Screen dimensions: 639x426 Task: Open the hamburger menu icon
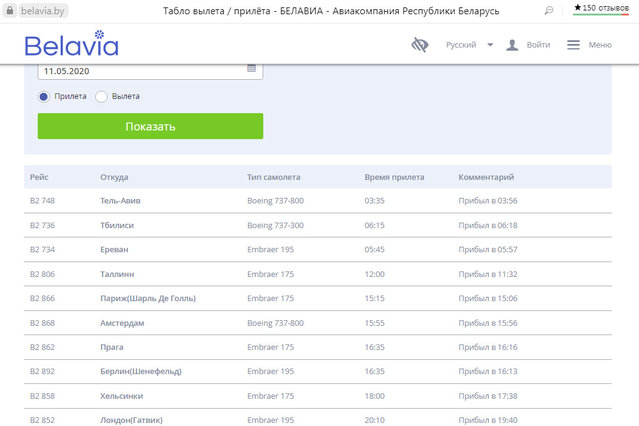[573, 45]
